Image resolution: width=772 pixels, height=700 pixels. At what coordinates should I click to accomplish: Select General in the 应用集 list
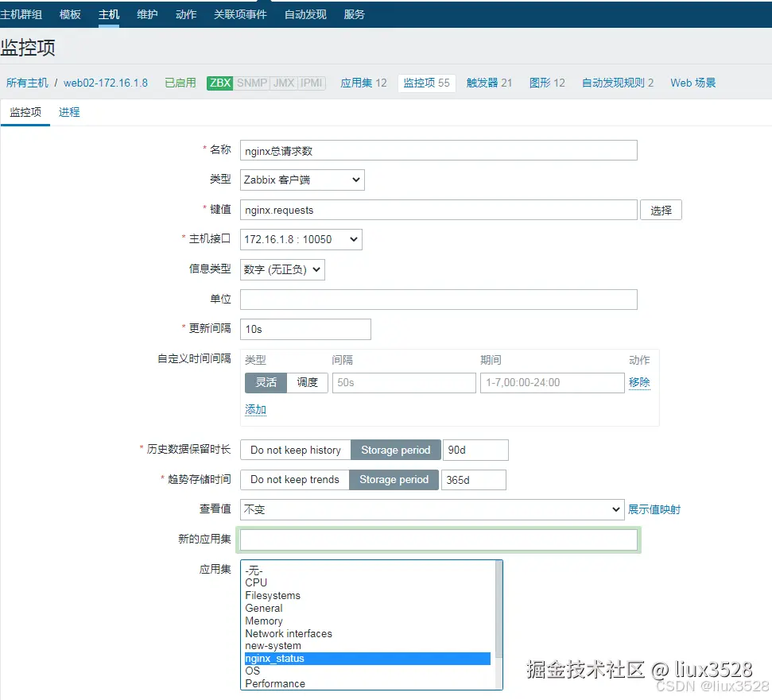click(x=368, y=609)
